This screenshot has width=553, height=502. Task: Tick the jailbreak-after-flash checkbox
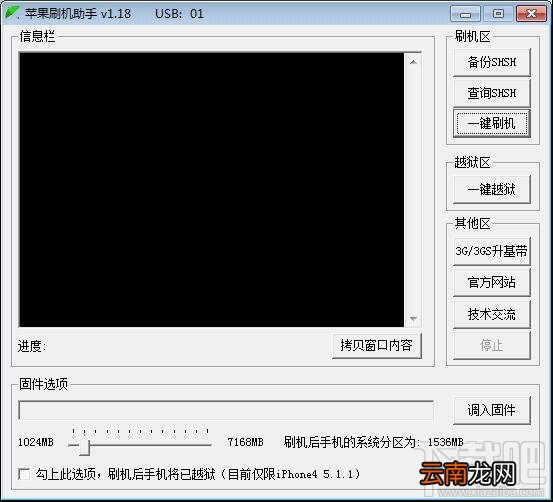coord(24,474)
